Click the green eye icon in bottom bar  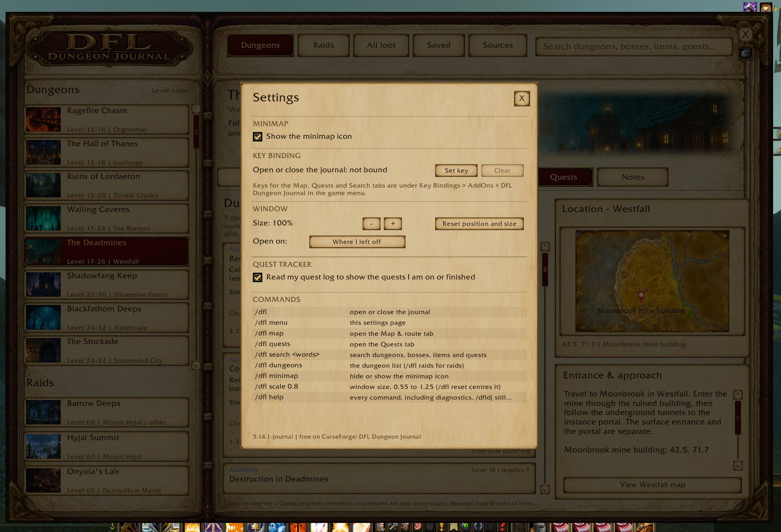tap(466, 527)
